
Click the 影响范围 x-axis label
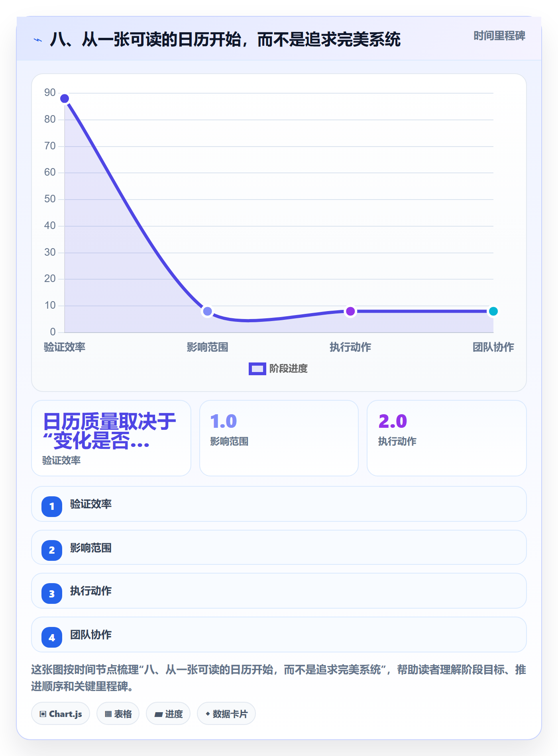(x=207, y=347)
